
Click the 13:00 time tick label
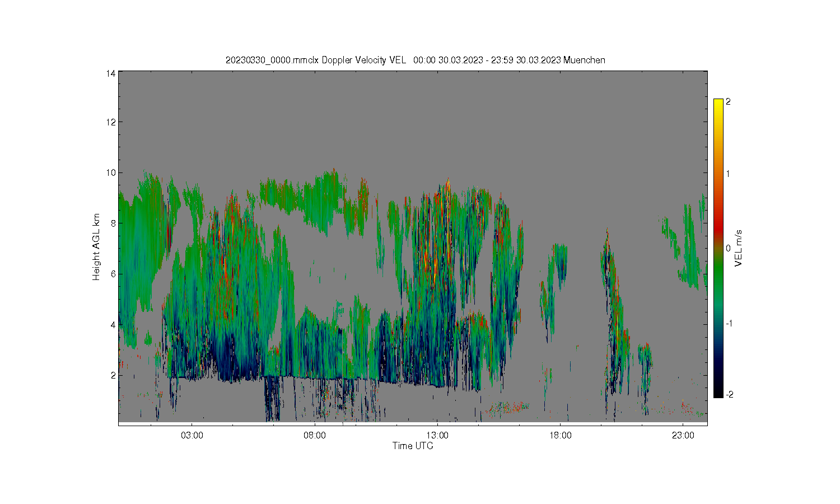[x=437, y=436]
